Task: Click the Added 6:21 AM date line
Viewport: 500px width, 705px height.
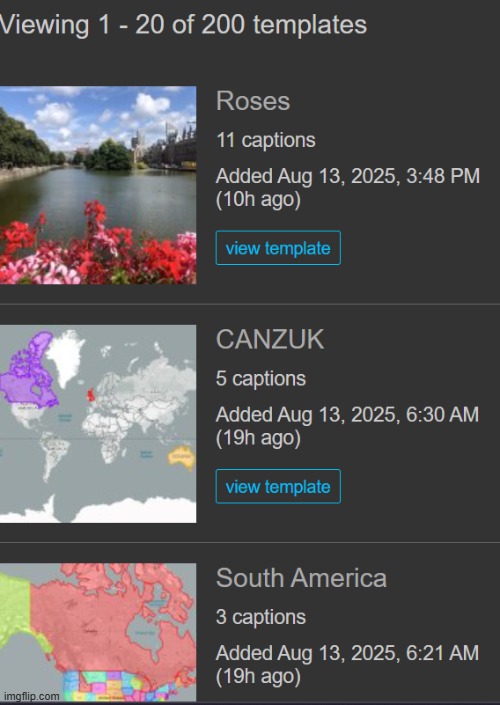Action: click(x=347, y=653)
